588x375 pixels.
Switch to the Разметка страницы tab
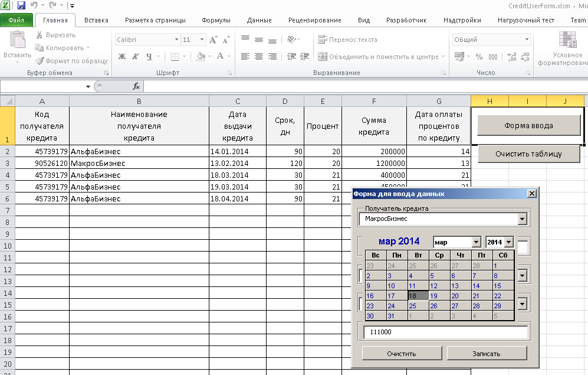[x=155, y=20]
